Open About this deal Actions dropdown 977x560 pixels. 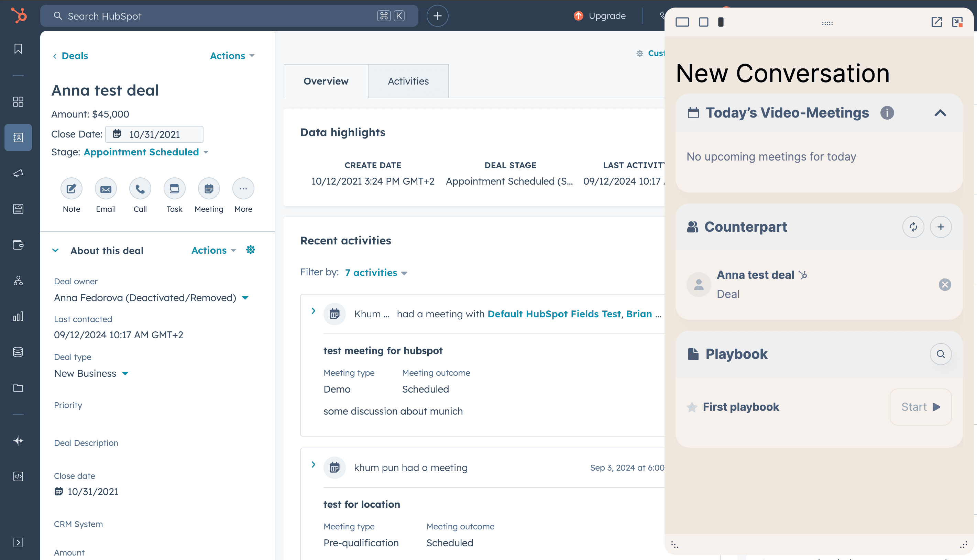pyautogui.click(x=214, y=250)
